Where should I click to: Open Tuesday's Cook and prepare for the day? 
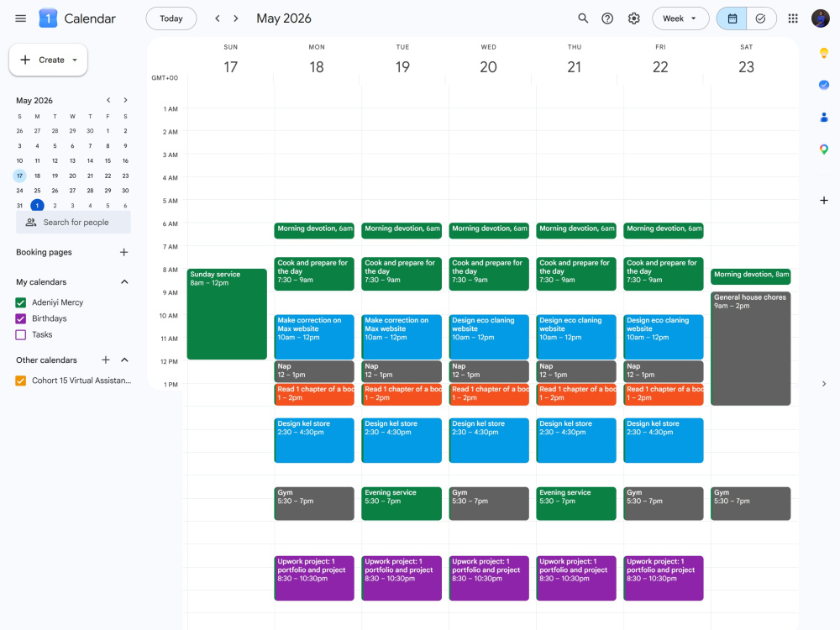click(x=402, y=274)
